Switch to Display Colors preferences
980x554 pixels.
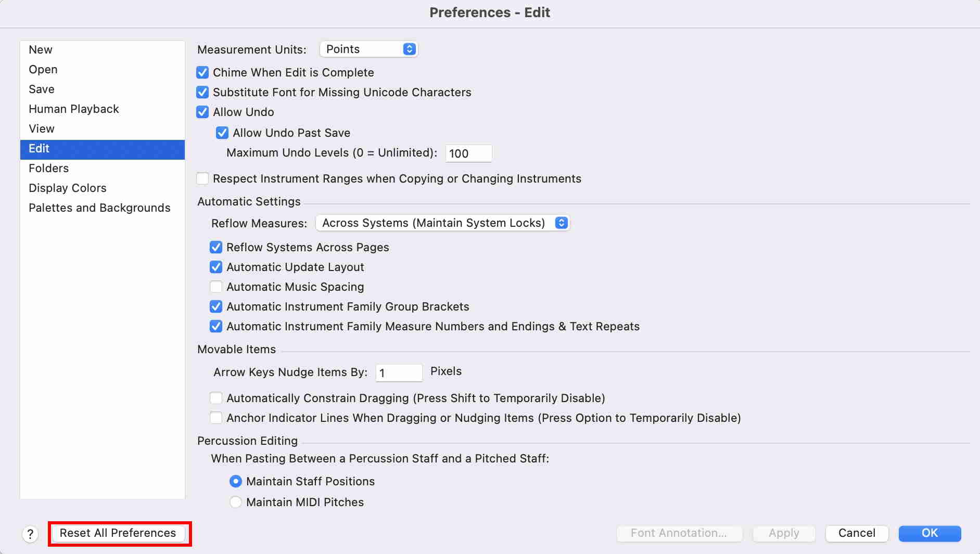pos(68,188)
